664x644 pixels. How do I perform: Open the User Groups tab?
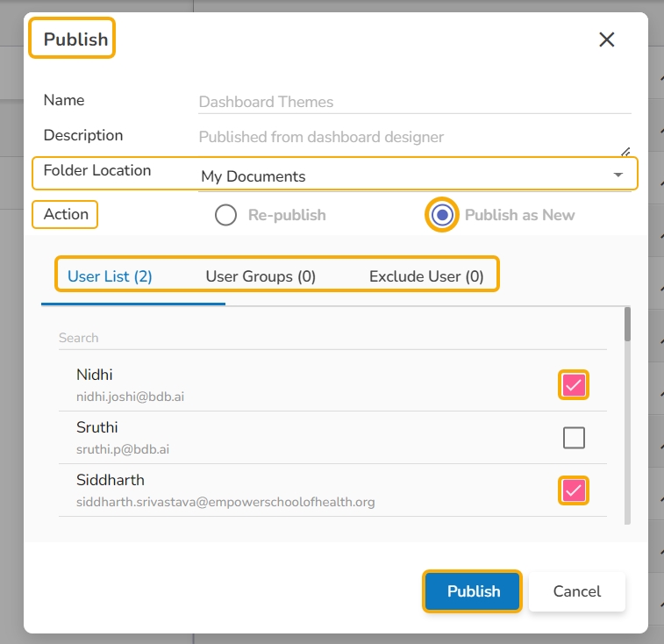(x=261, y=276)
